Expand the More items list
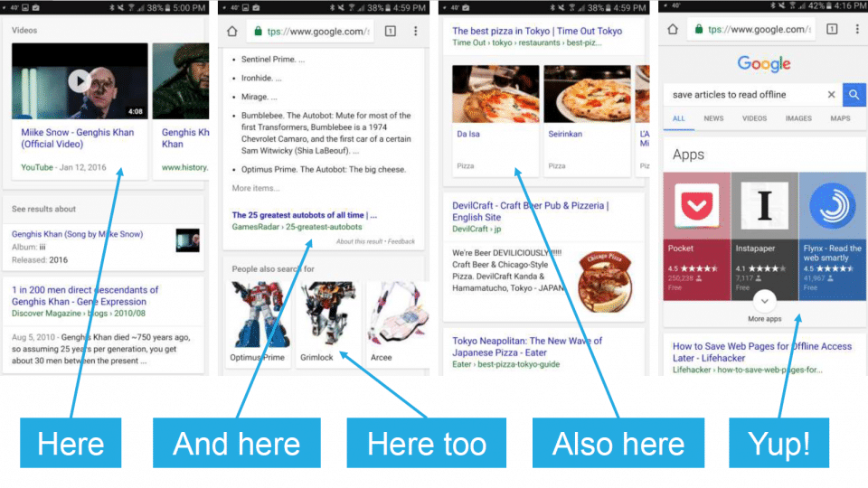Screen dimensions: 868x488 point(256,188)
